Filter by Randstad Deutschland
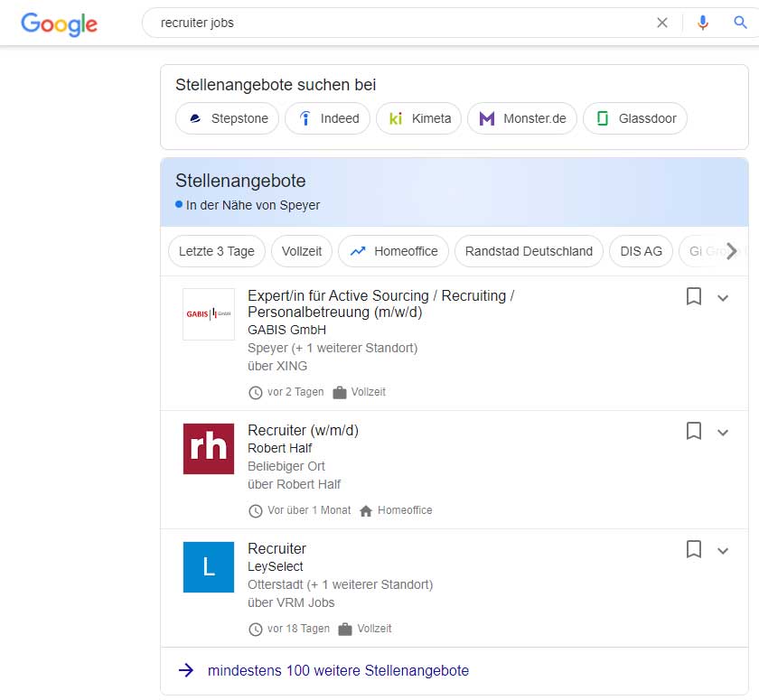 point(529,251)
